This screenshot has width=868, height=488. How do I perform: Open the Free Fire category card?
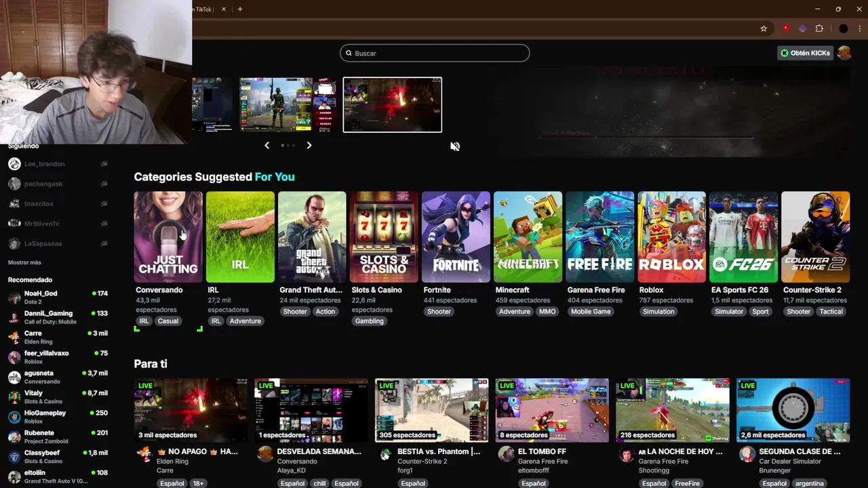(599, 237)
